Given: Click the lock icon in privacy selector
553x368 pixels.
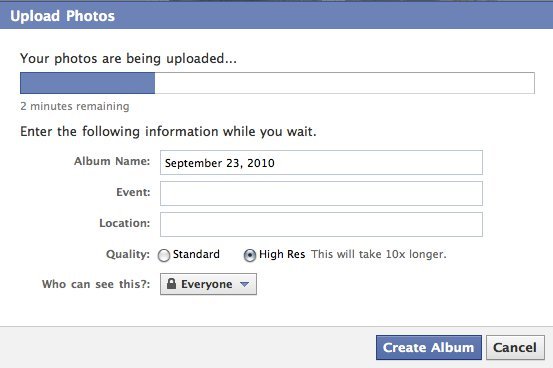Looking at the screenshot, I should 171,284.
